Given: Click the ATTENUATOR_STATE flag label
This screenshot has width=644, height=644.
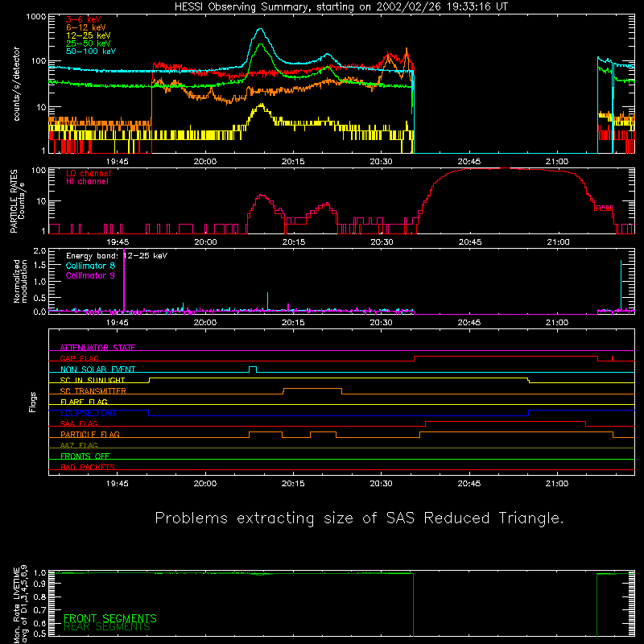Looking at the screenshot, I should click(97, 348).
